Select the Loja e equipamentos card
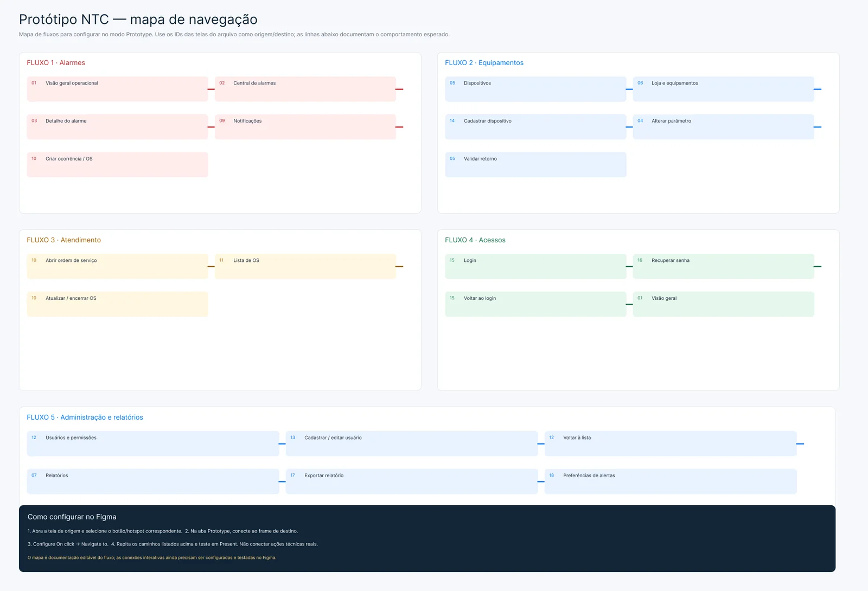Viewport: 868px width, 591px height. [724, 89]
